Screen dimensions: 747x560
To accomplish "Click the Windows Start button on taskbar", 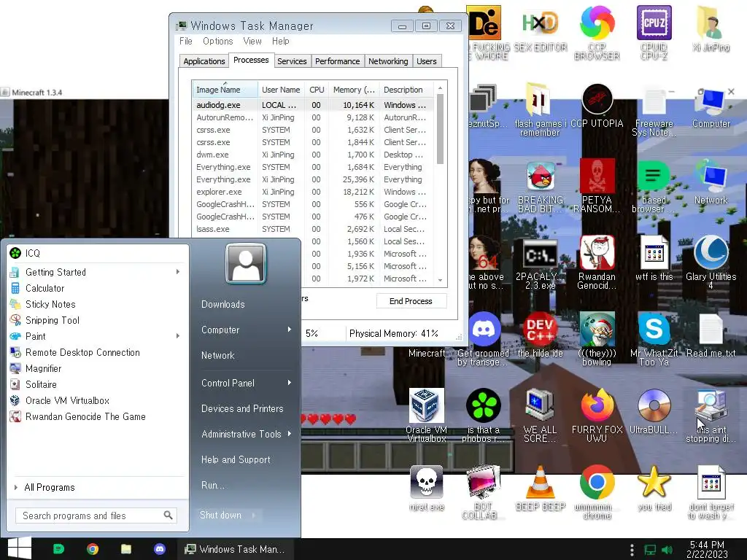I will pyautogui.click(x=20, y=548).
